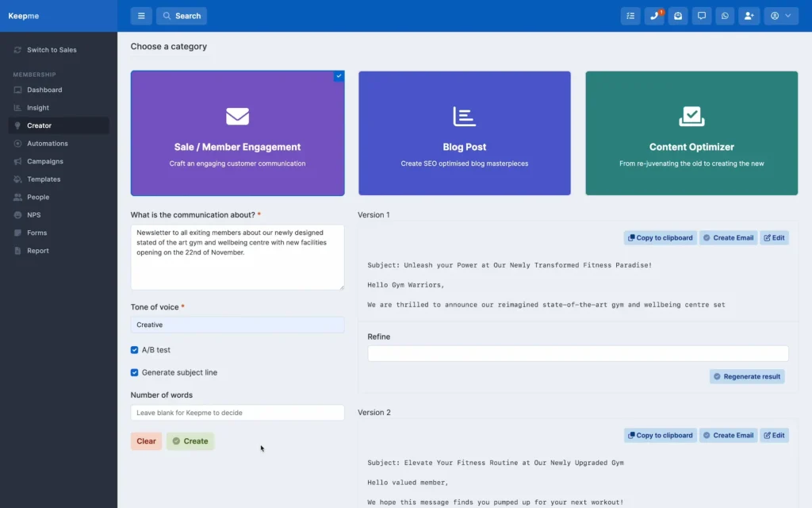Switch to Sales mode

[52, 50]
